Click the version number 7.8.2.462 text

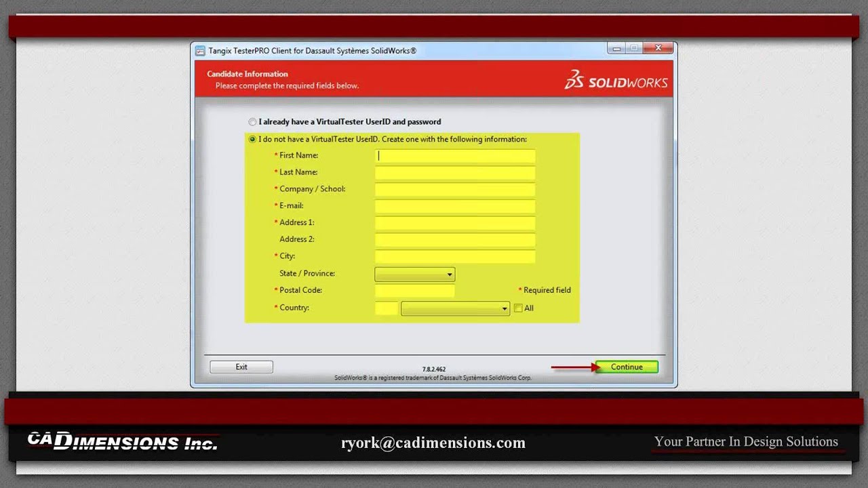[434, 369]
